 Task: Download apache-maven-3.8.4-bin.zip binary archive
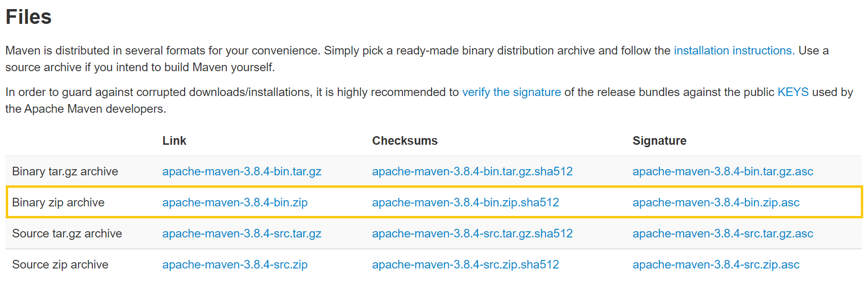click(x=234, y=203)
